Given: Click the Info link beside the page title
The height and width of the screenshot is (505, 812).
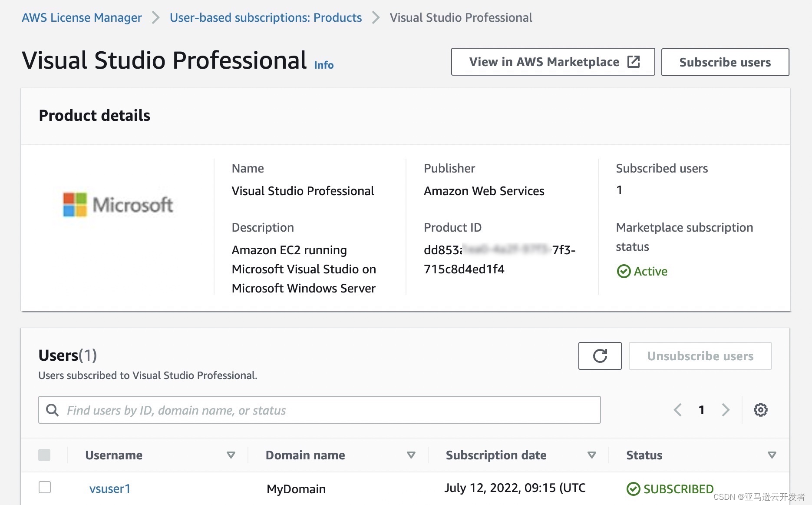Looking at the screenshot, I should coord(323,64).
